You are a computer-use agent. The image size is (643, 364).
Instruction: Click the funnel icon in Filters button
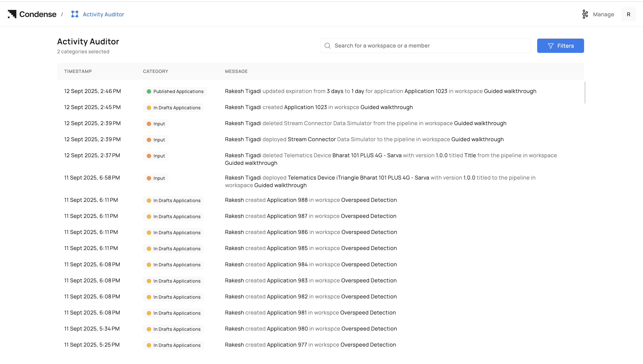tap(550, 46)
